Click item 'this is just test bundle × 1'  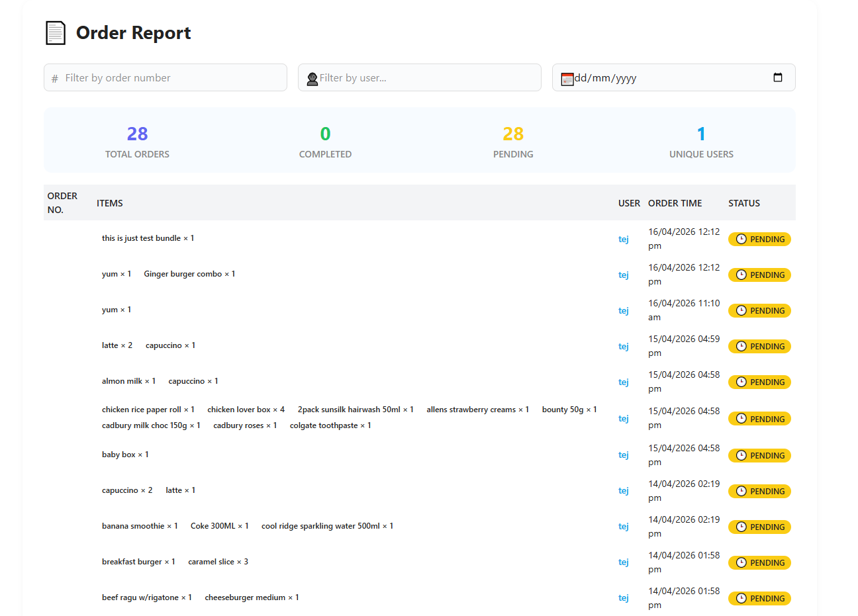coord(148,238)
